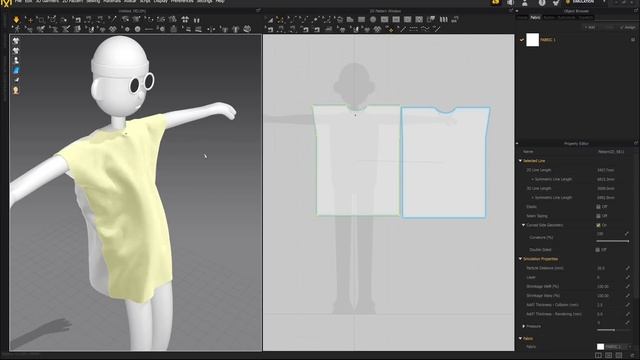Image resolution: width=640 pixels, height=360 pixels.
Task: Open avatar display person icon in 3D view
Action: click(16, 60)
